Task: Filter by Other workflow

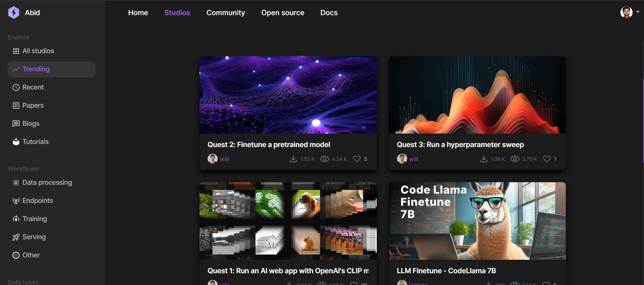Action: [51, 255]
